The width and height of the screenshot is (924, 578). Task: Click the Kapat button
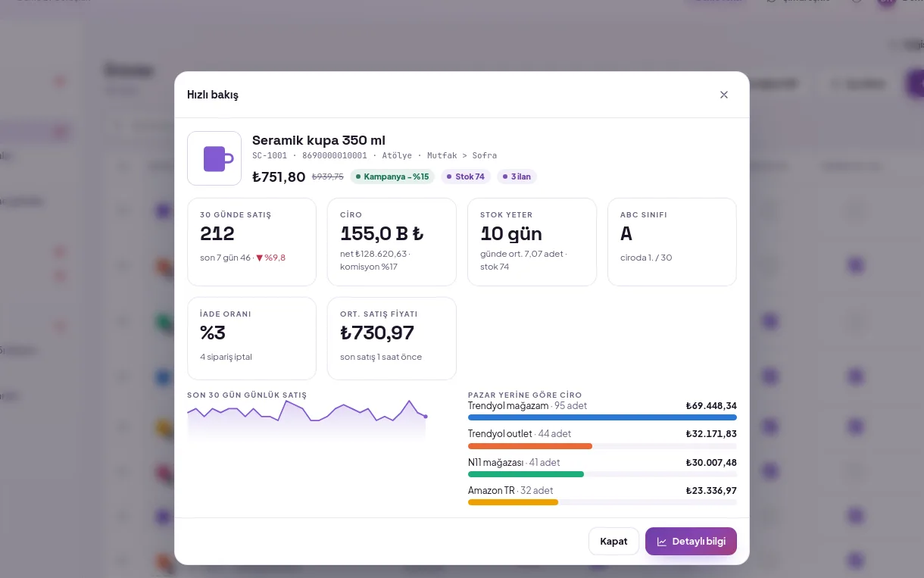point(613,542)
